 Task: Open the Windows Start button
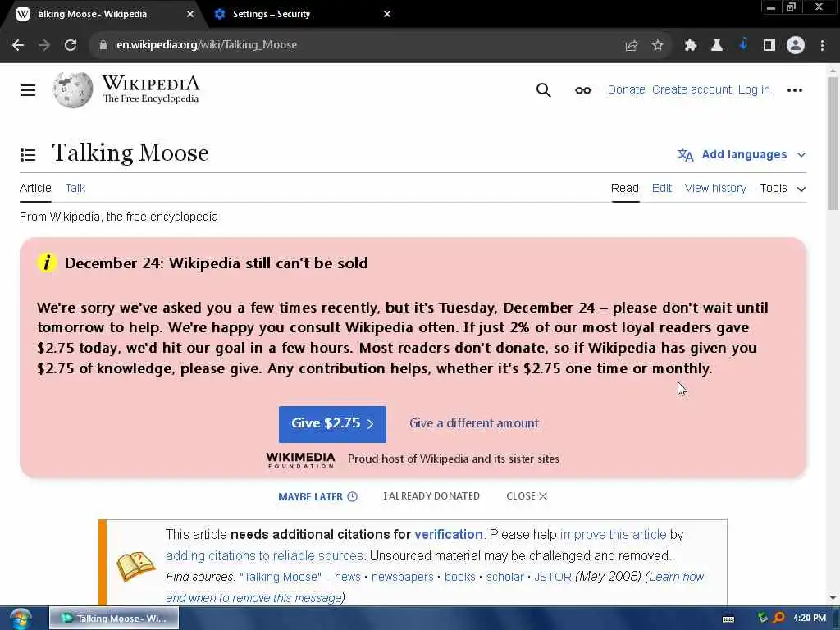pyautogui.click(x=20, y=619)
